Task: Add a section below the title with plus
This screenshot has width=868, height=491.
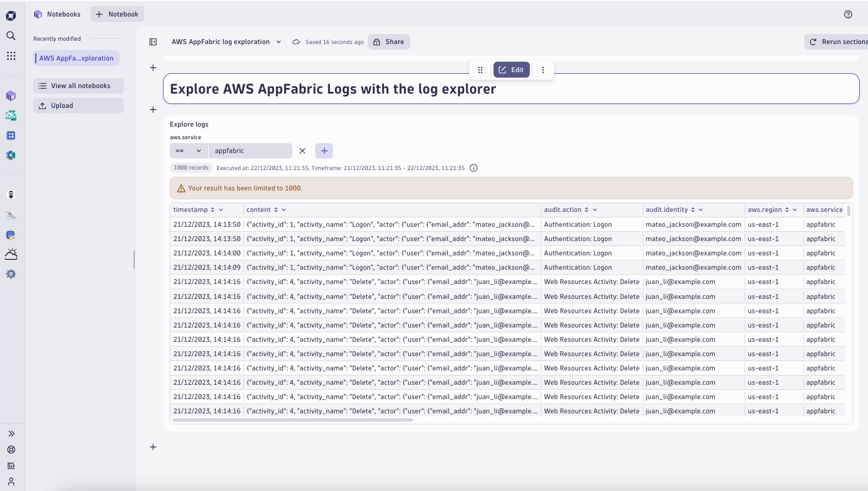Action: [153, 110]
